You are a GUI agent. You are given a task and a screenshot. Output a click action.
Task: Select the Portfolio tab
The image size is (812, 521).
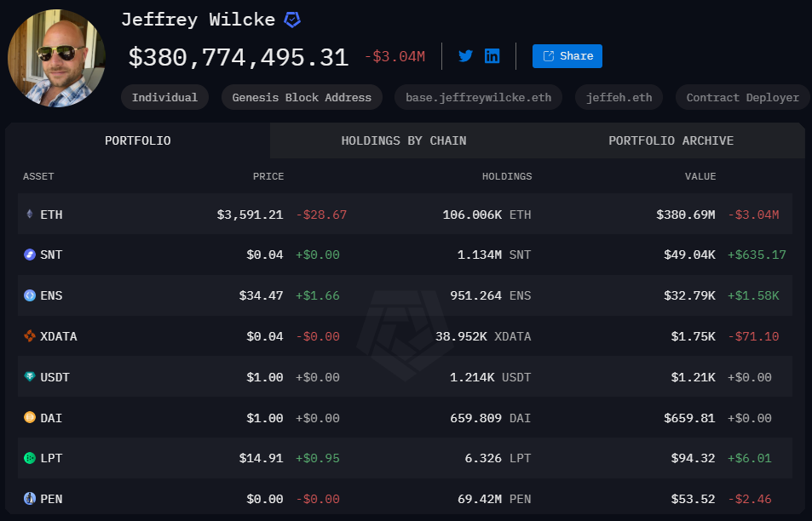click(x=137, y=140)
